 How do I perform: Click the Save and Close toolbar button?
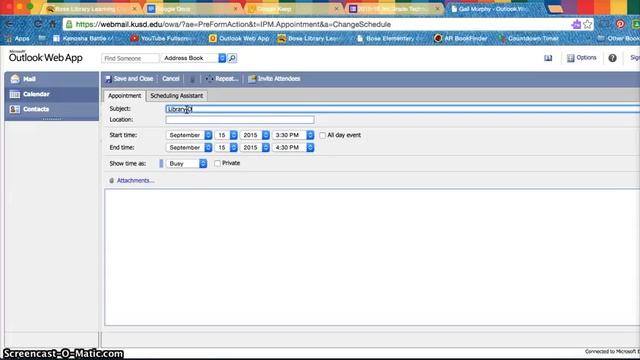[129, 79]
